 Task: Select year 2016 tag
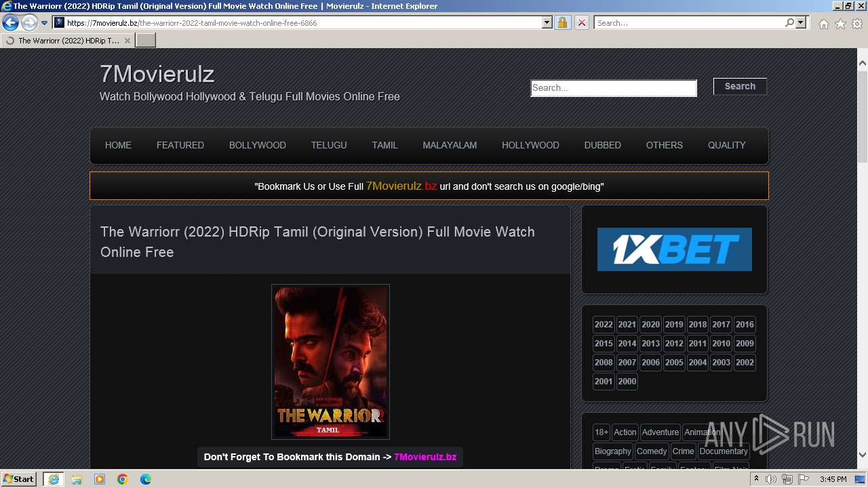[x=745, y=325]
